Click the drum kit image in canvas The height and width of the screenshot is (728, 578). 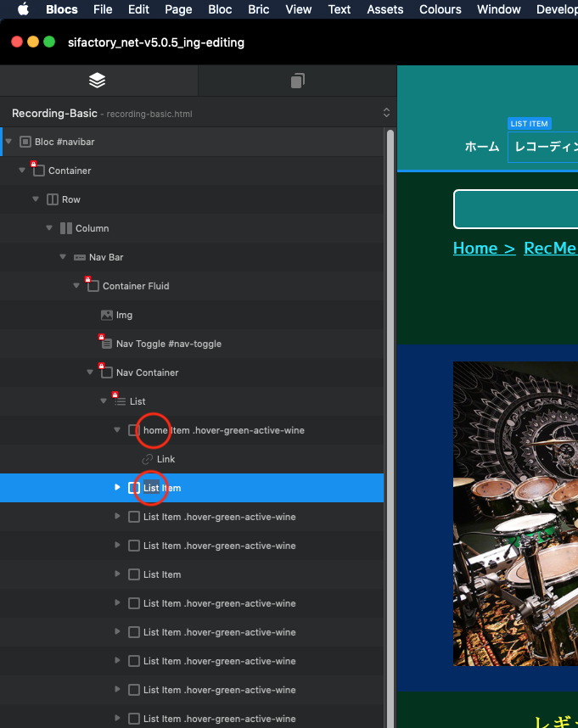515,513
